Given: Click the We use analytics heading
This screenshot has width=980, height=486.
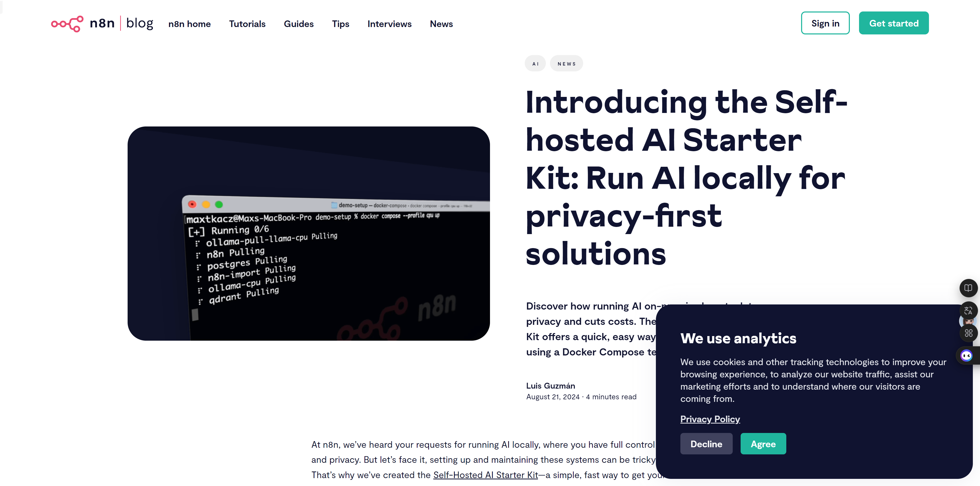Looking at the screenshot, I should [738, 338].
